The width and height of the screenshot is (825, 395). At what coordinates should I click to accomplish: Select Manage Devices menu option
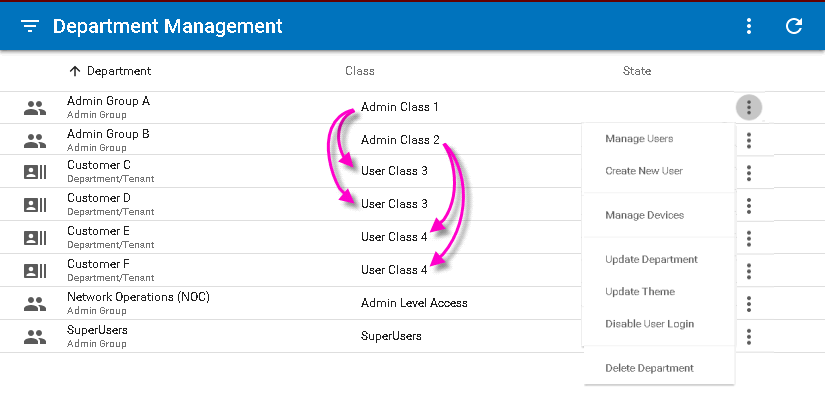644,215
